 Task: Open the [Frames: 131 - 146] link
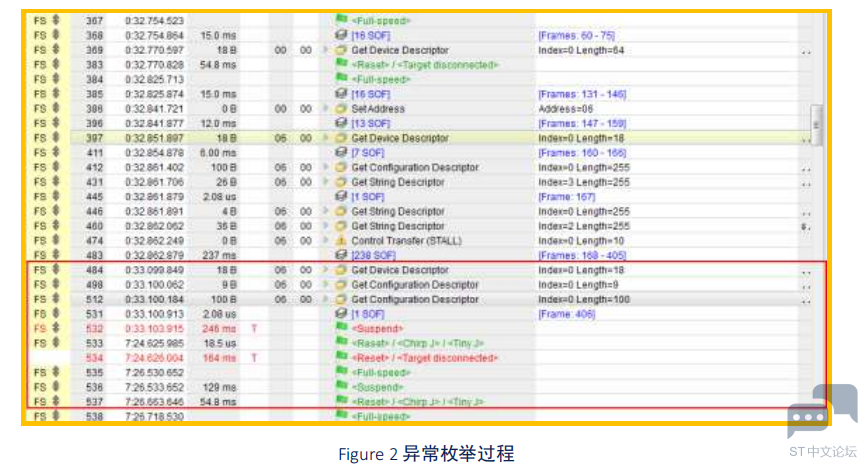[582, 94]
